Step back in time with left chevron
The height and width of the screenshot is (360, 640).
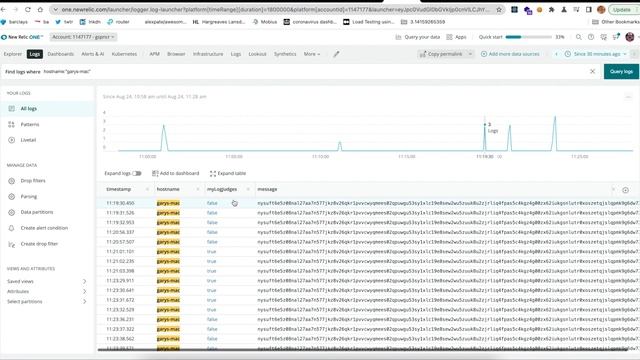coord(556,54)
